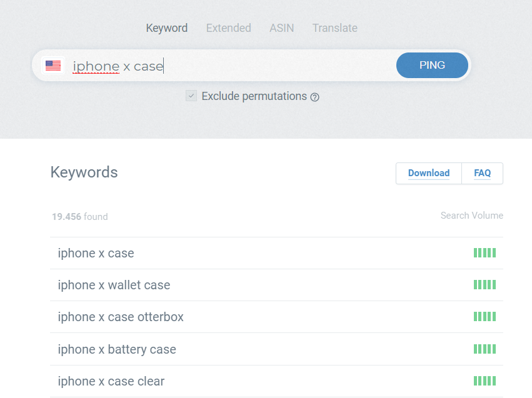
Task: Select the keyword 'iphone x battery case'
Action: (x=117, y=349)
